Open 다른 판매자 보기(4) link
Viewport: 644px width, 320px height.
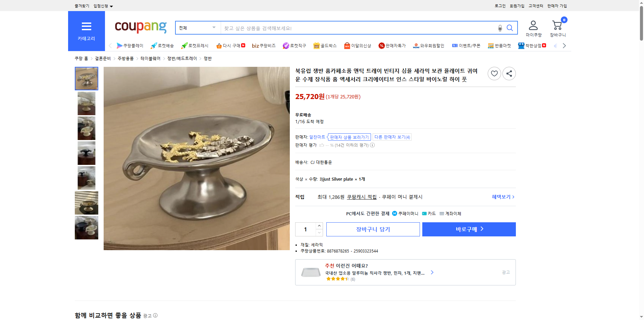[x=392, y=137]
